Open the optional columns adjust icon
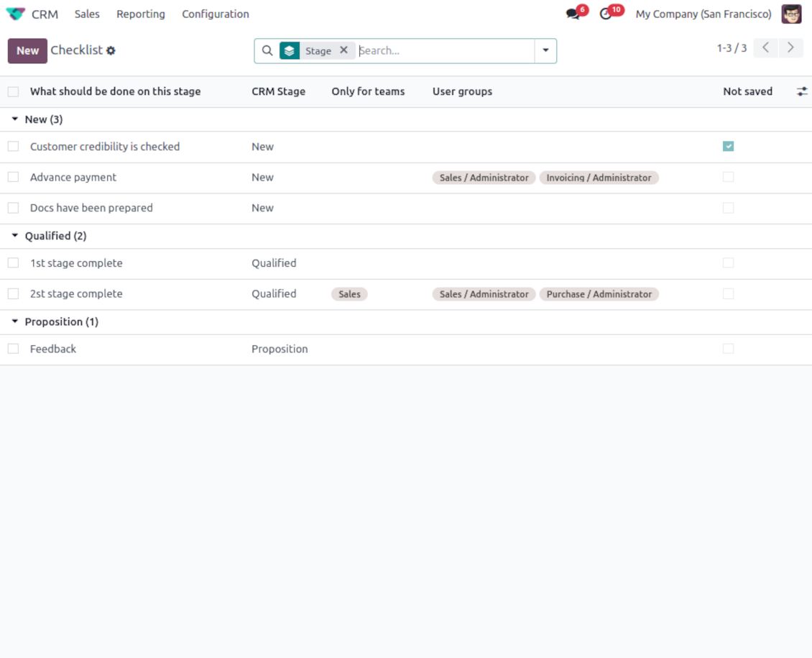812x658 pixels. coord(802,91)
